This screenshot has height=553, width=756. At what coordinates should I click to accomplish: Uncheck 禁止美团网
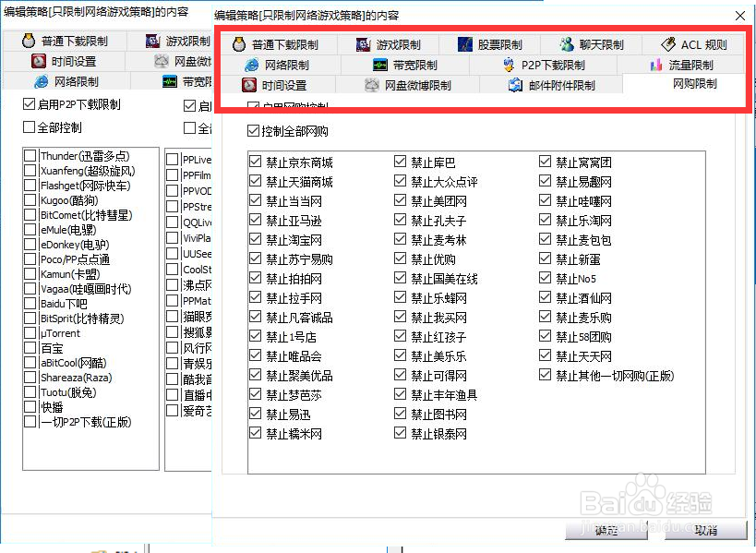point(400,200)
